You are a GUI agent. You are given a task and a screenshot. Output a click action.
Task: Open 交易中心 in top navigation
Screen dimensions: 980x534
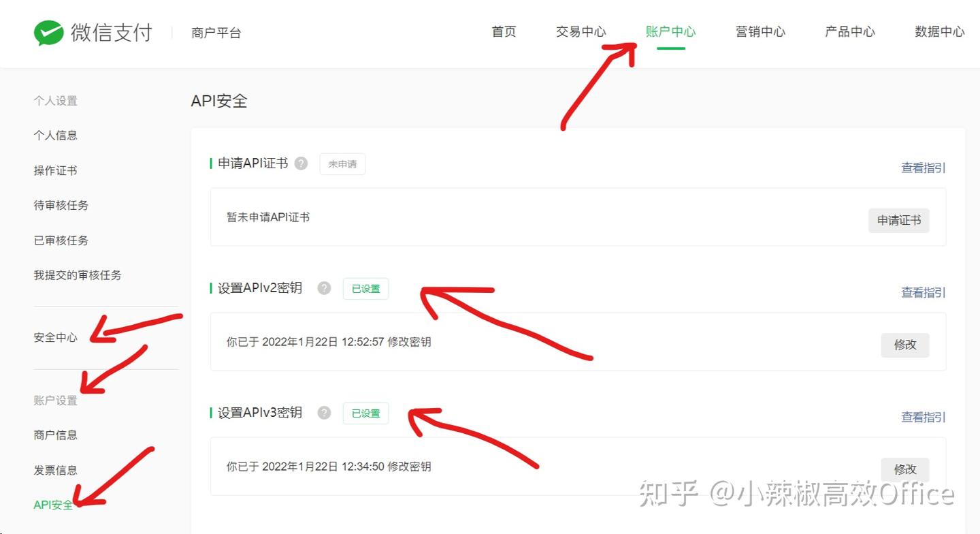pyautogui.click(x=581, y=32)
